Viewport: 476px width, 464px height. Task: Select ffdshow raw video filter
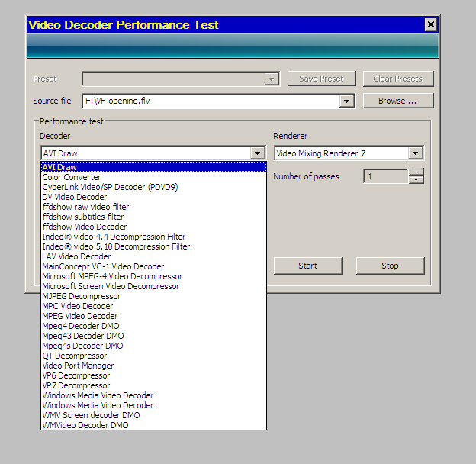tap(153, 207)
